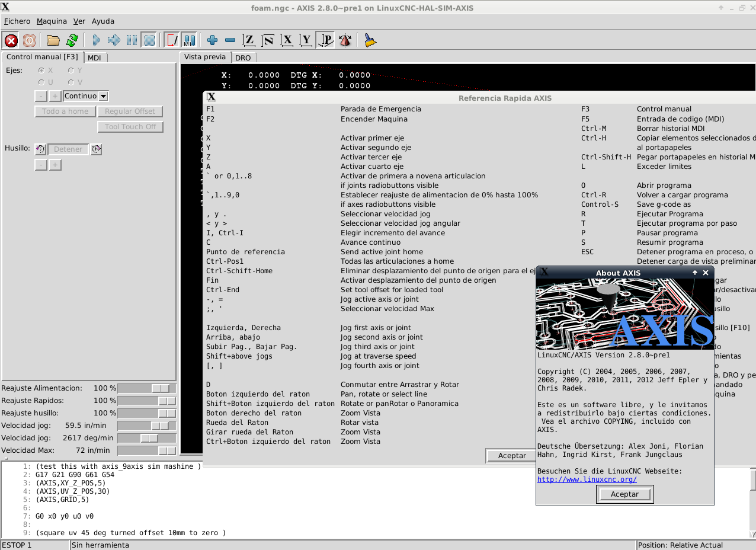Toggle between drag and rotate mode

345,40
